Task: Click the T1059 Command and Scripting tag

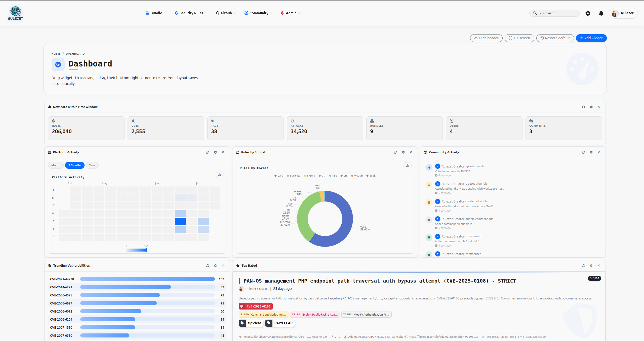Action: 264,315
